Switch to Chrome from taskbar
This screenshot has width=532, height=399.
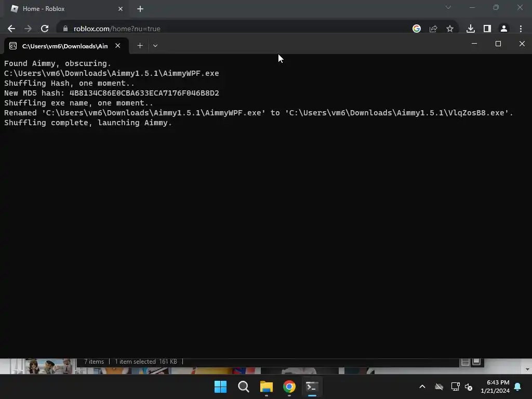pos(289,387)
